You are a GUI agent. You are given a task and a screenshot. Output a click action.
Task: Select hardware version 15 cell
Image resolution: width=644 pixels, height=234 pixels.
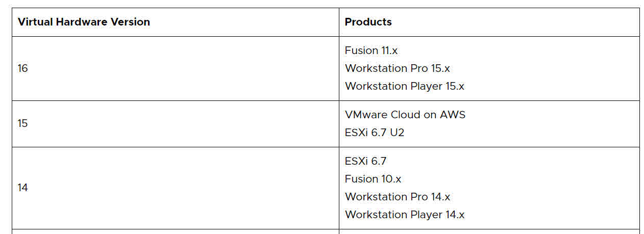coord(176,124)
